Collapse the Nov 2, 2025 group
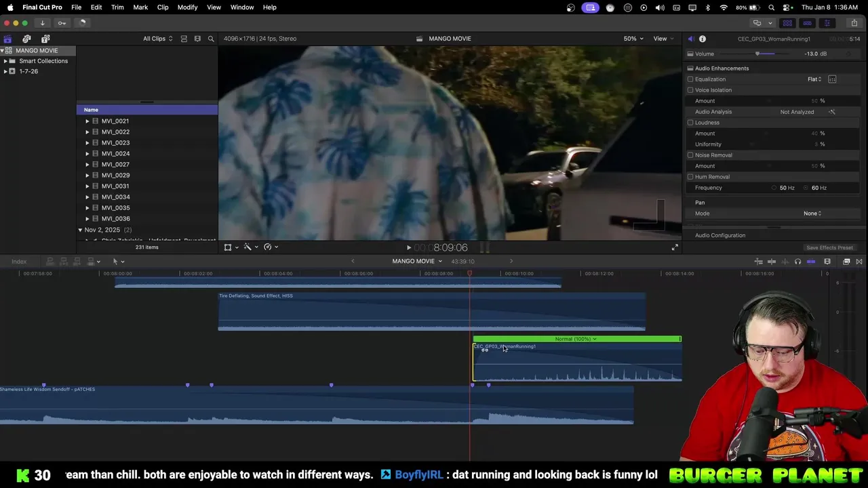This screenshot has width=868, height=488. pyautogui.click(x=80, y=230)
